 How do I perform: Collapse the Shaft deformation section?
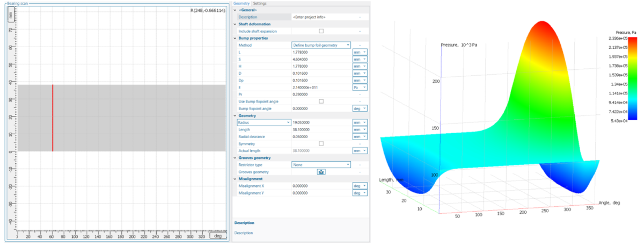point(235,24)
